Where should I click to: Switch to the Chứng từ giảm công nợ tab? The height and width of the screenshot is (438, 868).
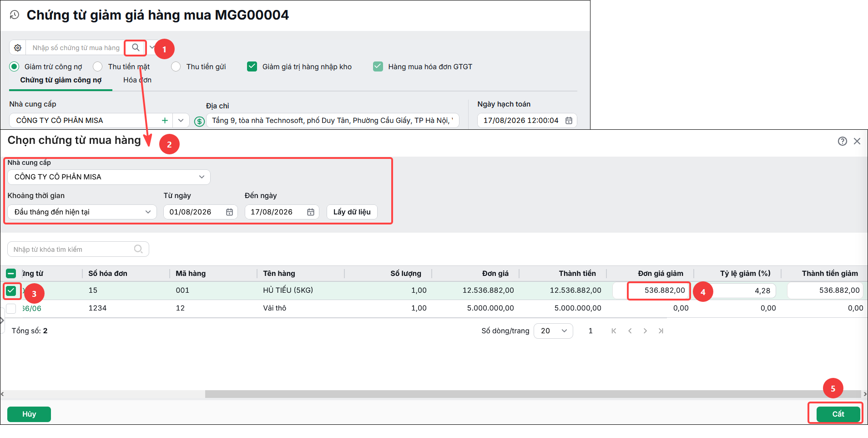pos(61,80)
